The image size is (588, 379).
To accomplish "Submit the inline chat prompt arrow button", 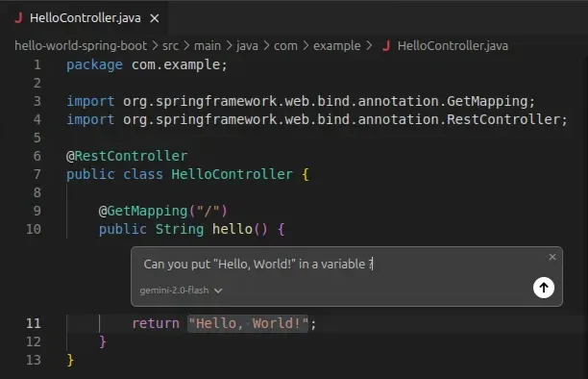I will 544,288.
